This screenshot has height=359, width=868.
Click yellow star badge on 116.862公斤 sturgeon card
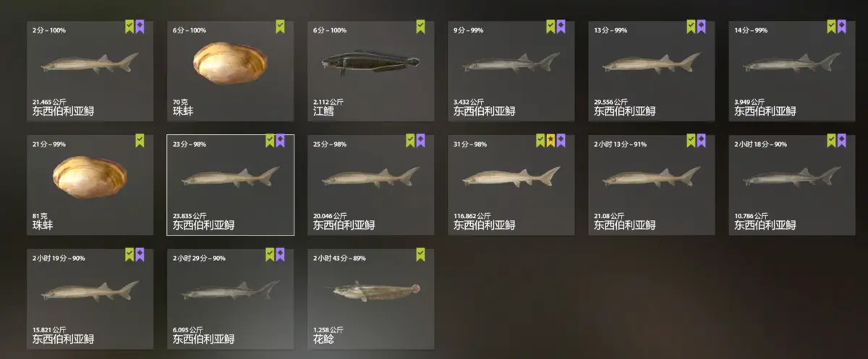(550, 141)
